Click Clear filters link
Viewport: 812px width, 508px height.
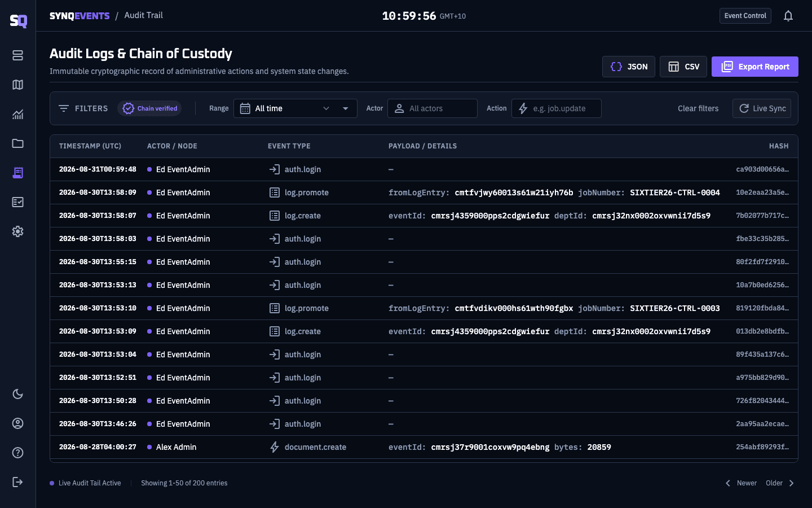698,108
